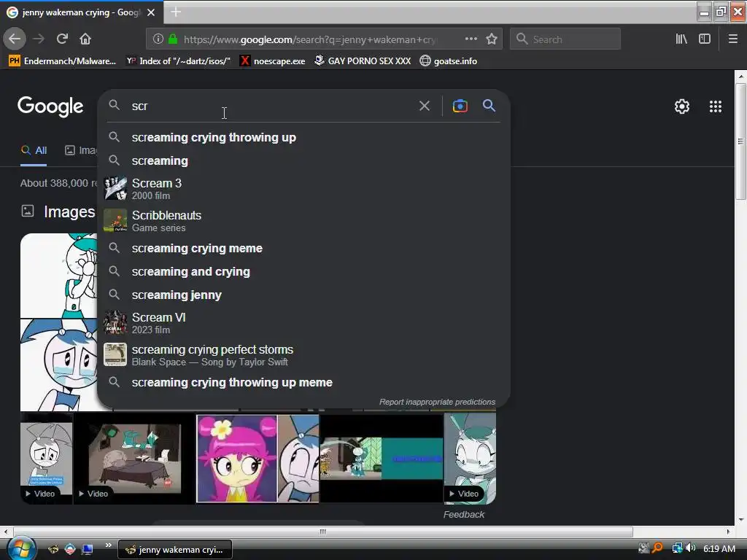The width and height of the screenshot is (747, 560).
Task: Click the Firefox address bar URL
Action: point(309,39)
